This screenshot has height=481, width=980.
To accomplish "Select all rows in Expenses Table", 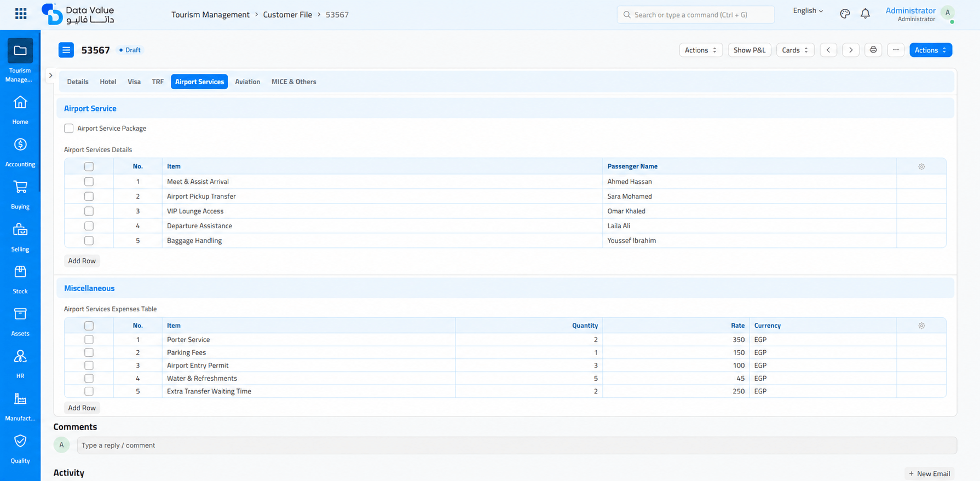I will [89, 326].
